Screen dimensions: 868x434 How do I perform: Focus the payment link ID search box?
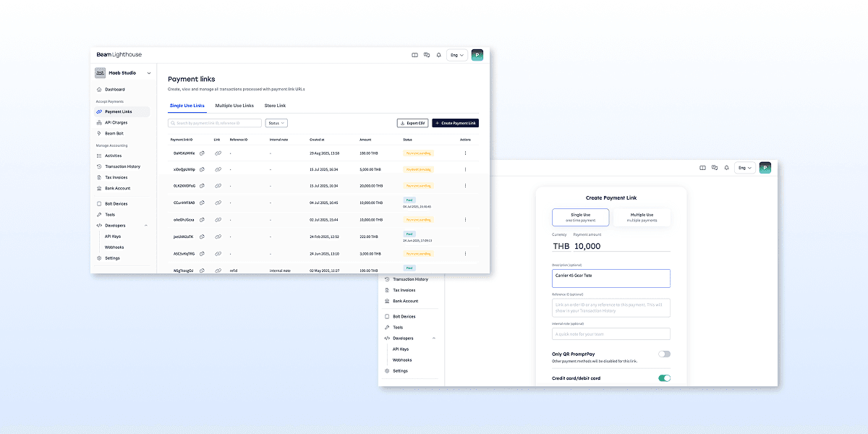coord(215,123)
